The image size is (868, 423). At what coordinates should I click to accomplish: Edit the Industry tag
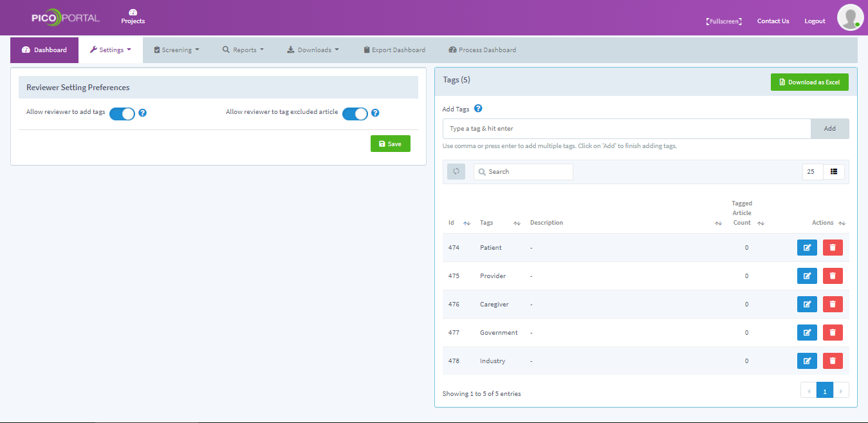807,361
